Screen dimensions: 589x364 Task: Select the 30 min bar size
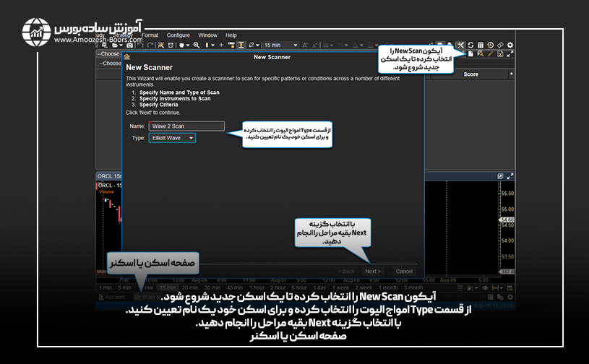tap(212, 288)
